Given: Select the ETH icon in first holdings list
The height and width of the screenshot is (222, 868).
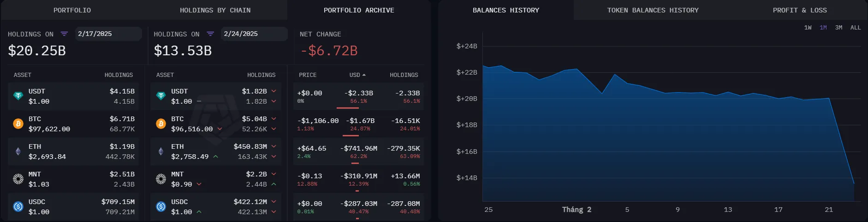Looking at the screenshot, I should (18, 152).
